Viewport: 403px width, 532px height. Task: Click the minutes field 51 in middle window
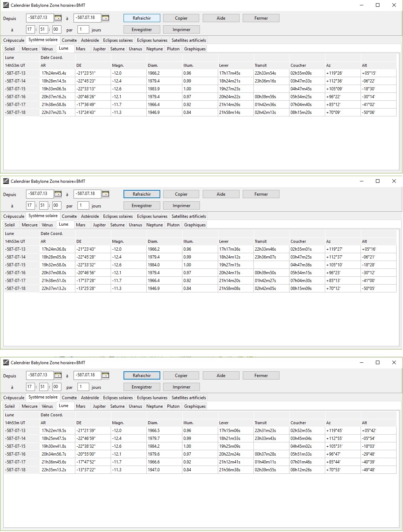[43, 205]
